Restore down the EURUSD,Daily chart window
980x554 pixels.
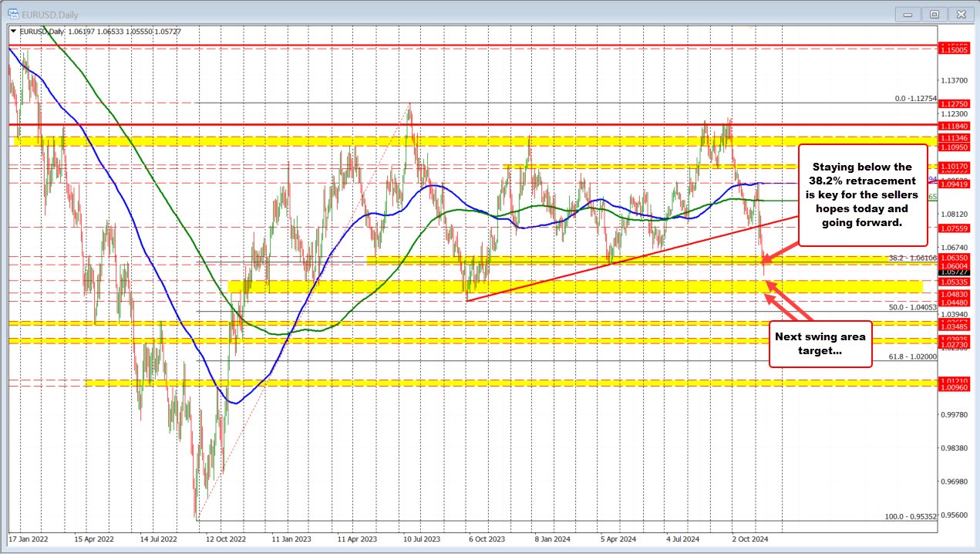point(934,14)
